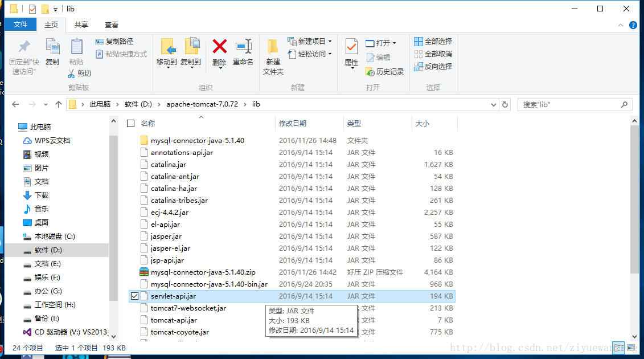Click properties icon in quick access toolbar
This screenshot has height=359, width=644.
[32, 9]
